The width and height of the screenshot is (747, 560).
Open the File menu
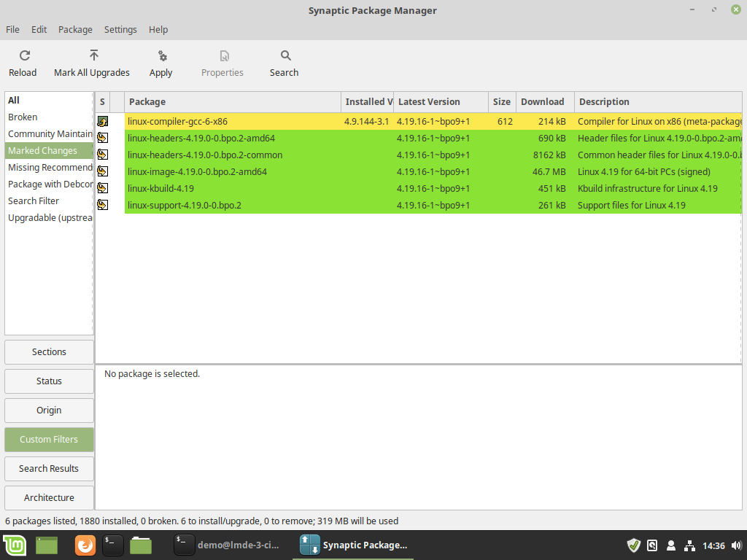(x=13, y=29)
